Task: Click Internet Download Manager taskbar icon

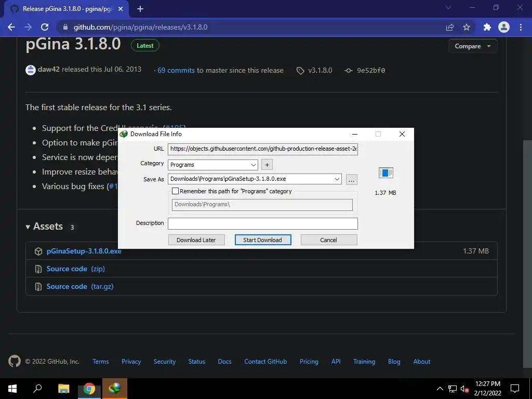Action: [x=115, y=389]
